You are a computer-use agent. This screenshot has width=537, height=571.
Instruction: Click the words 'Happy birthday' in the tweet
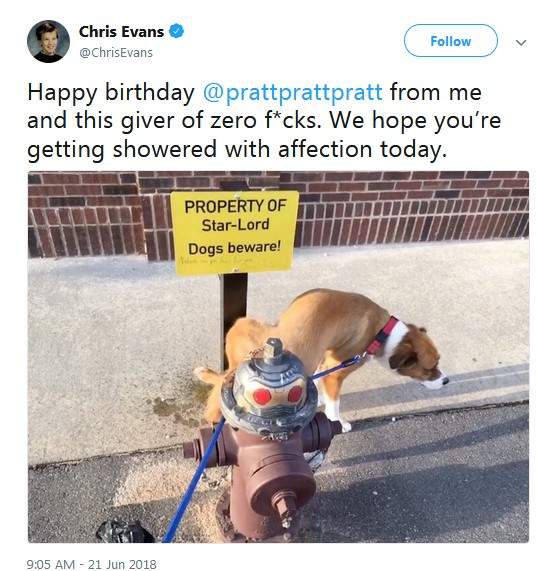pos(111,92)
